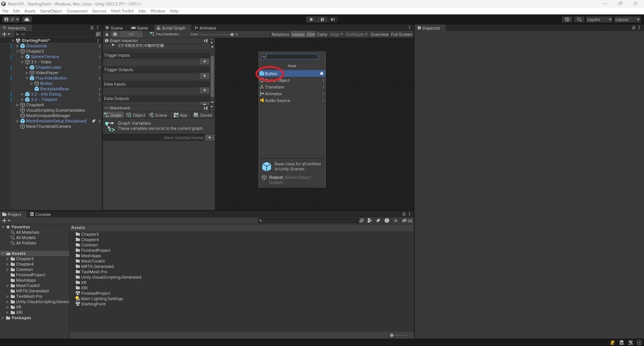Add a Trigger Outputs entry with plus
The width and height of the screenshot is (644, 346).
(204, 76)
